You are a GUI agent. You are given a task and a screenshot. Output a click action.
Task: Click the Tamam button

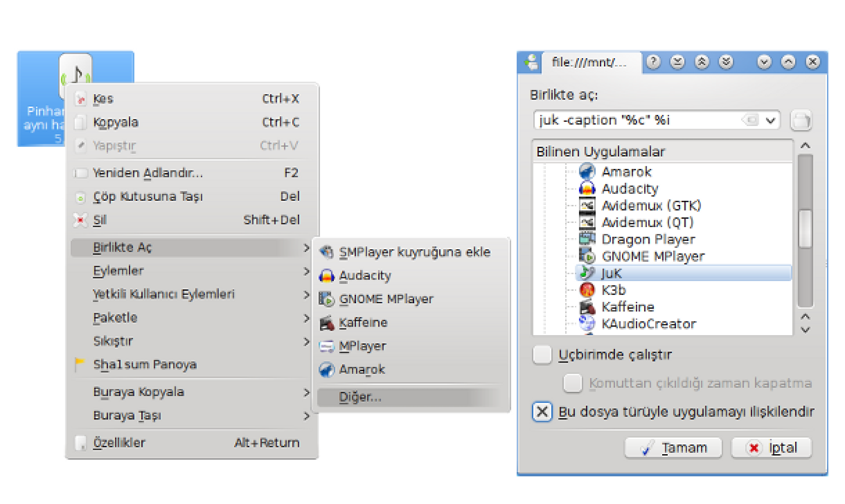click(x=673, y=448)
